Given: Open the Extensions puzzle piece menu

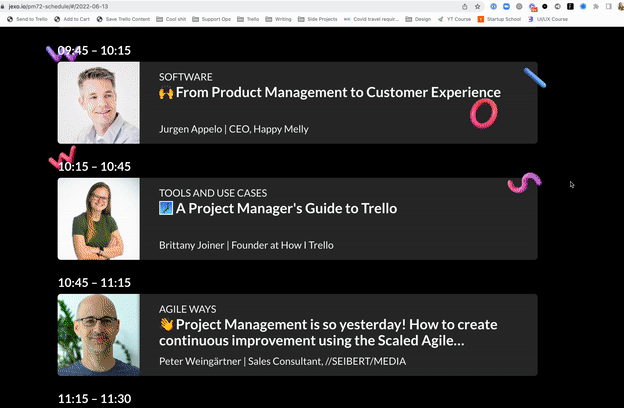Looking at the screenshot, I should pos(596,6).
